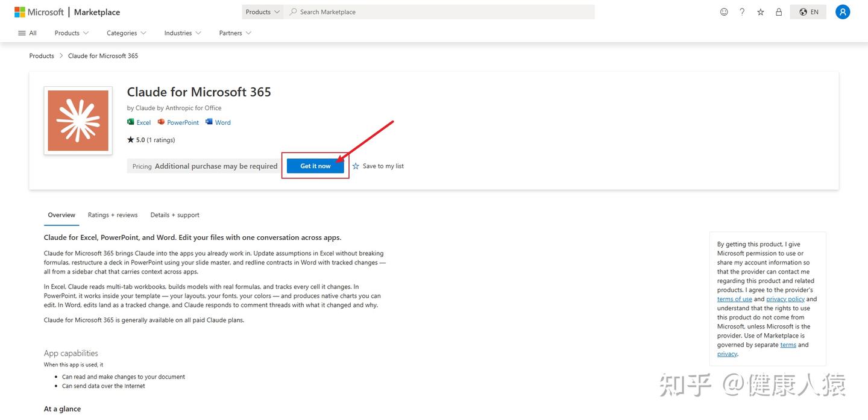Focus the Search Marketplace field

click(440, 12)
